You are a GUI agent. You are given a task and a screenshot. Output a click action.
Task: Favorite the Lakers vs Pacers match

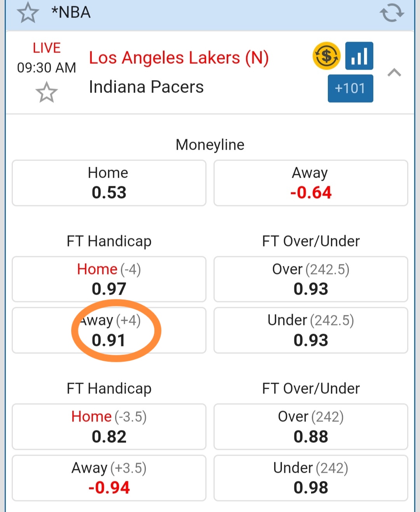pos(47,93)
